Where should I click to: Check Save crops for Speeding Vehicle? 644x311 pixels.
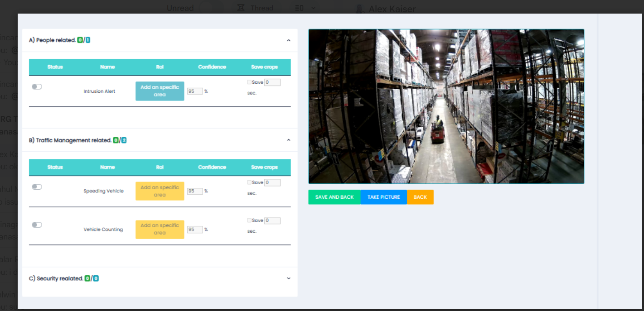pos(249,182)
